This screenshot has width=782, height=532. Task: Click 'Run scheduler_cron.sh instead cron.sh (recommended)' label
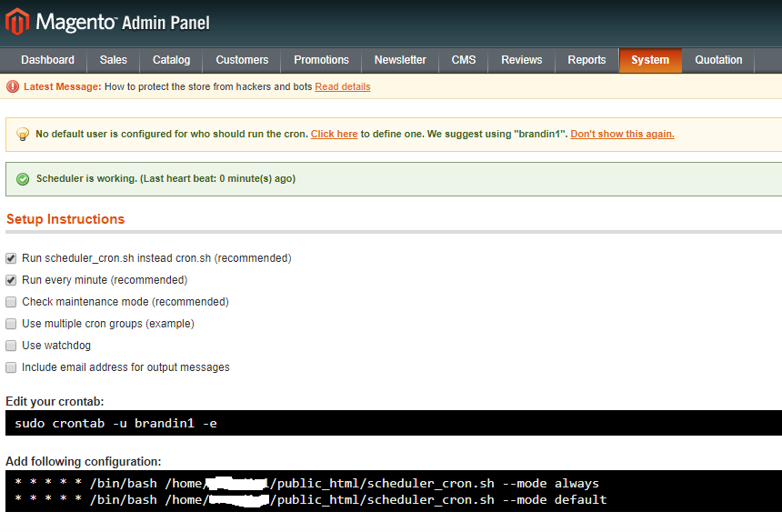156,258
